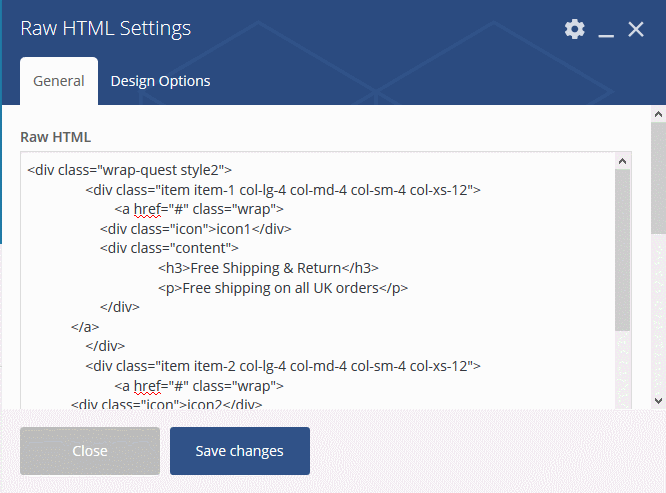666x493 pixels.
Task: Close the panel using the X icon
Action: [x=636, y=29]
